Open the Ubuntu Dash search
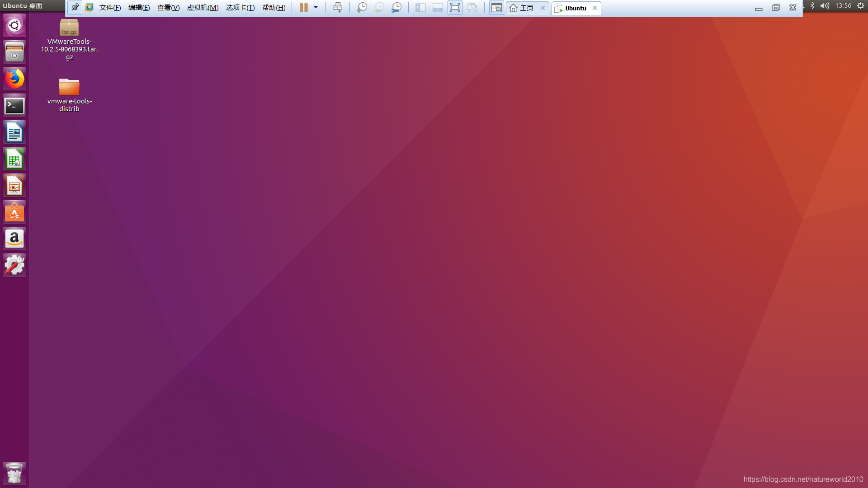Screen dimensions: 868x488 tap(14, 25)
